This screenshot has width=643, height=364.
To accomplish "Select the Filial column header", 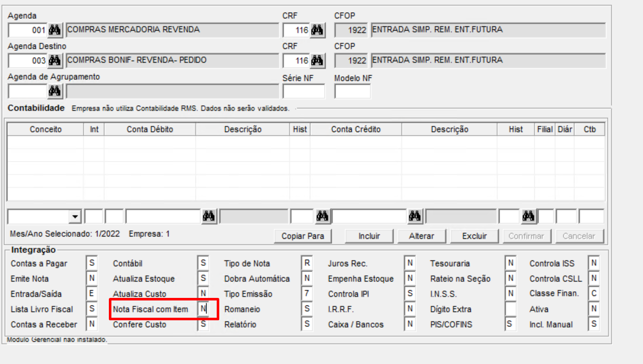I will click(x=545, y=129).
